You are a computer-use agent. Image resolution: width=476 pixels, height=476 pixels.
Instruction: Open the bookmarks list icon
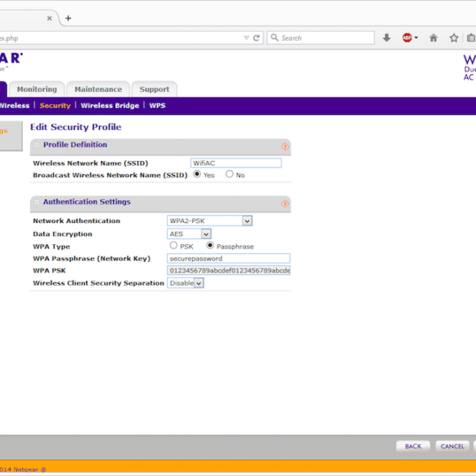tap(471, 38)
